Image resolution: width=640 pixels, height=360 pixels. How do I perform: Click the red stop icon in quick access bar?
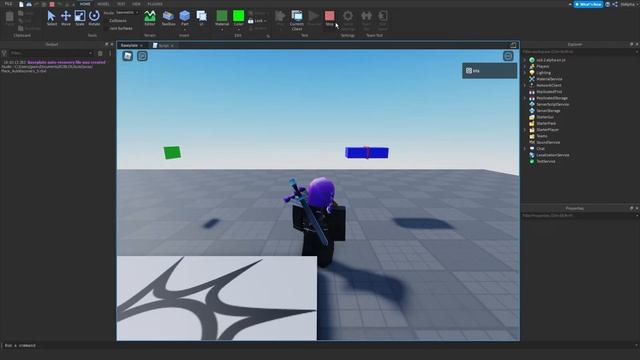52,4
